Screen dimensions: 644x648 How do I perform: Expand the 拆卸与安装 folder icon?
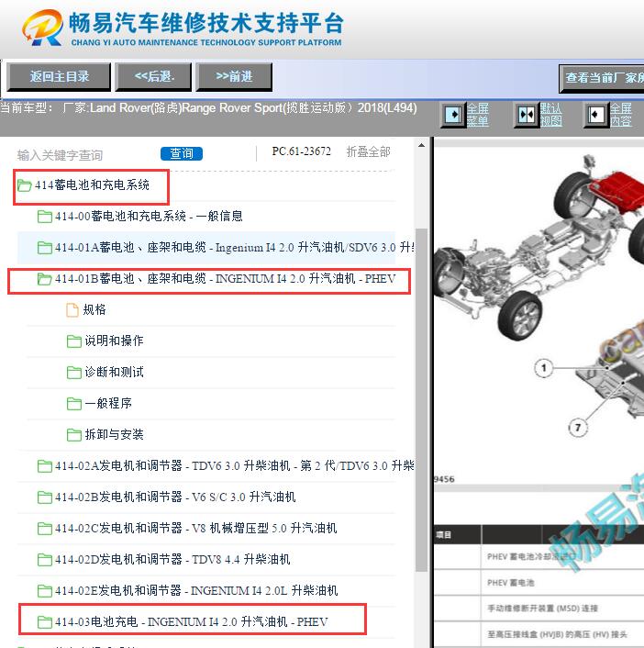74,435
